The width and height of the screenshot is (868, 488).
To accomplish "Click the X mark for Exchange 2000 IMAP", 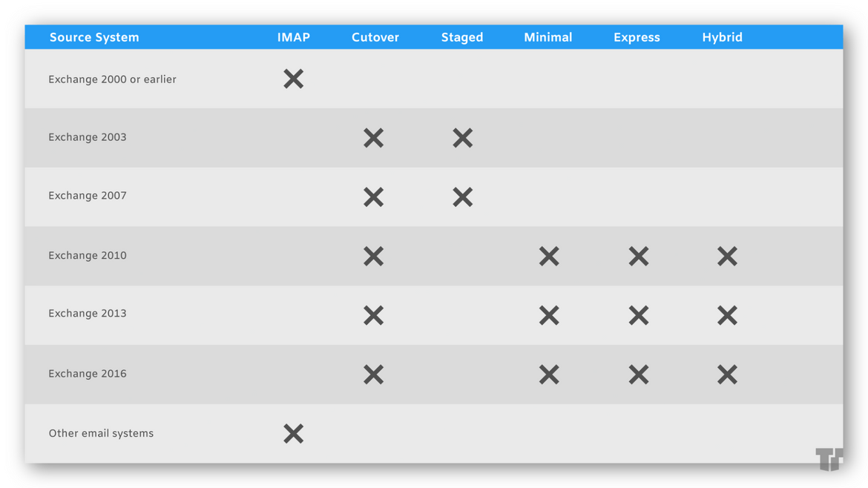I will 293,79.
